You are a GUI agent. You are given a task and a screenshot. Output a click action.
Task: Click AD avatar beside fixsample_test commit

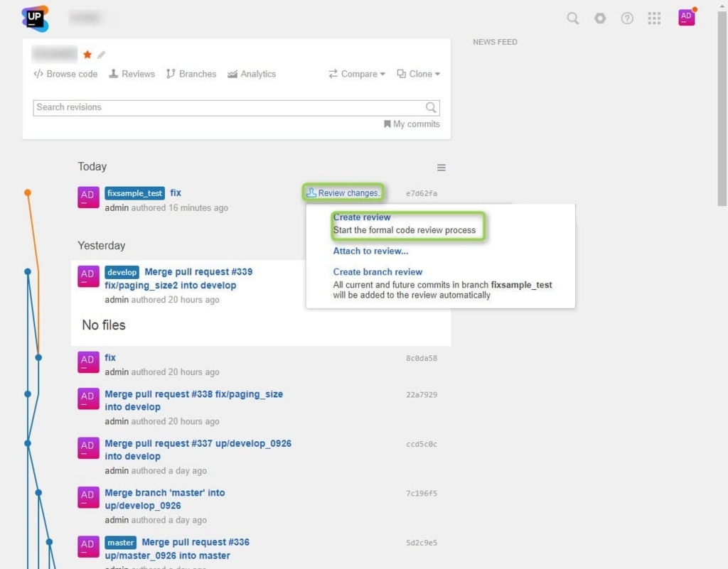click(x=88, y=197)
